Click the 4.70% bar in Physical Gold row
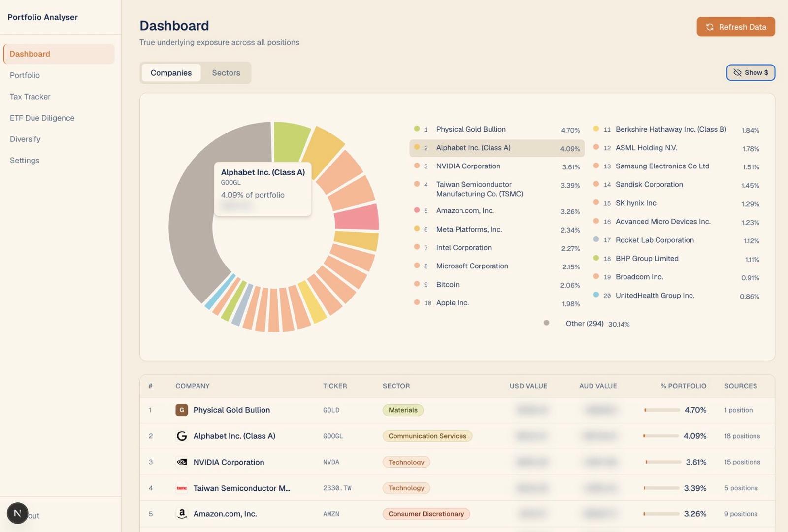The height and width of the screenshot is (532, 788). click(662, 410)
